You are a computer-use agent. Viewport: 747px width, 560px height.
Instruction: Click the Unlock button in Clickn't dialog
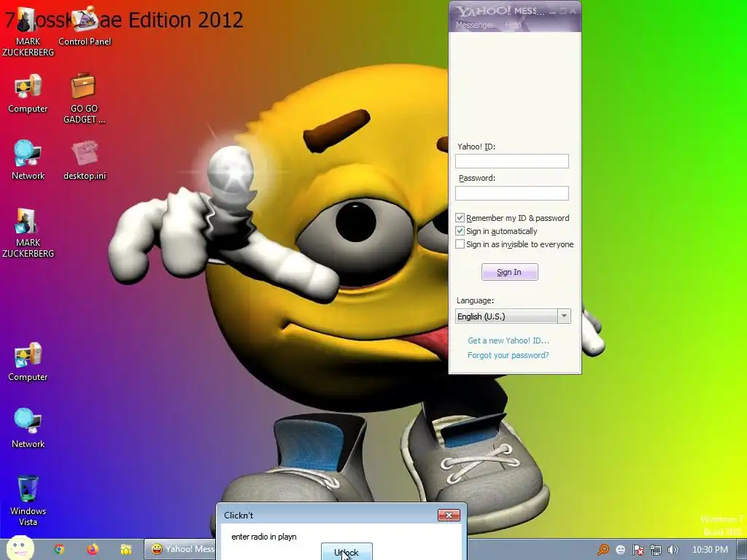pos(347,552)
